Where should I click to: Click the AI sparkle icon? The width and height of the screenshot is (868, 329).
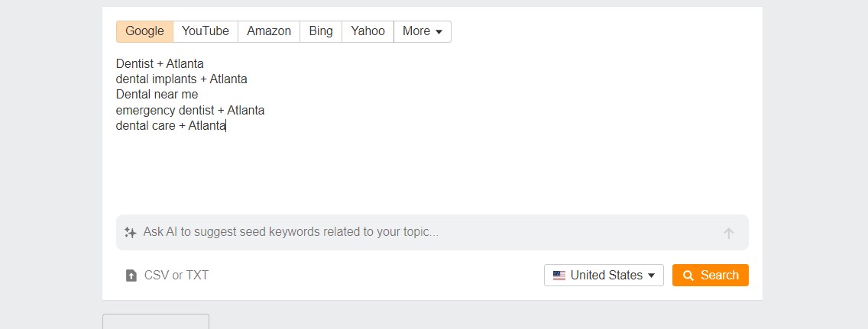131,233
